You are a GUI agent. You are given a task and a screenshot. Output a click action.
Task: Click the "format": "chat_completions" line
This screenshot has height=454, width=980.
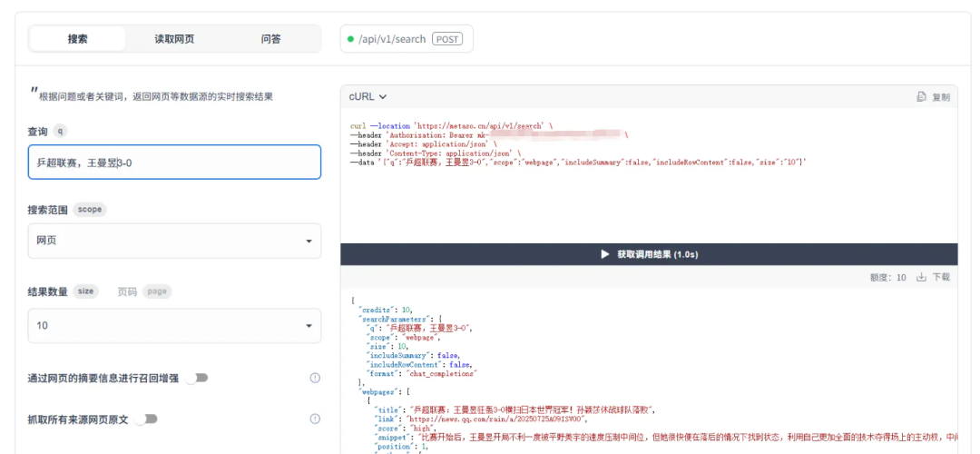(421, 372)
